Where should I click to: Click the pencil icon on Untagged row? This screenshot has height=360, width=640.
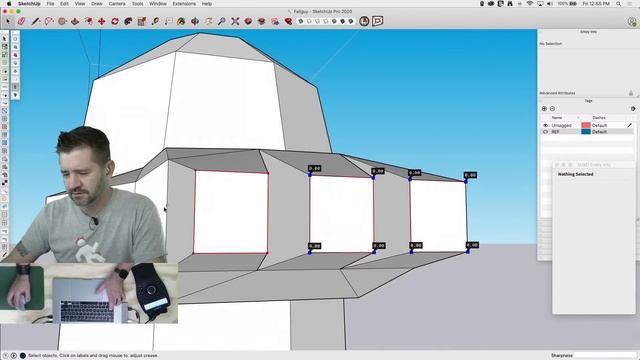click(x=629, y=125)
